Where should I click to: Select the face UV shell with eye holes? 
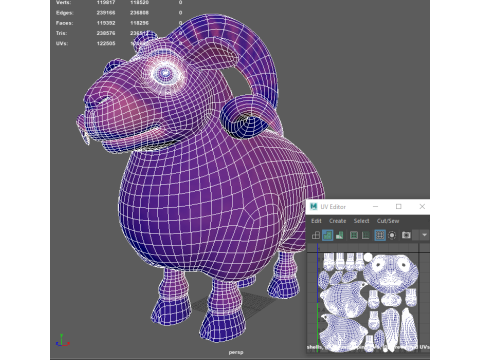click(390, 274)
